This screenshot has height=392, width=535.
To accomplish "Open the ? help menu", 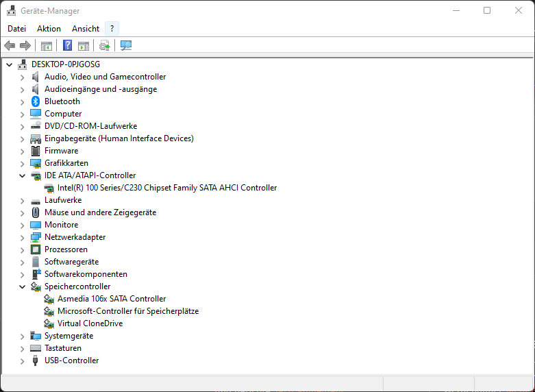I will (112, 29).
